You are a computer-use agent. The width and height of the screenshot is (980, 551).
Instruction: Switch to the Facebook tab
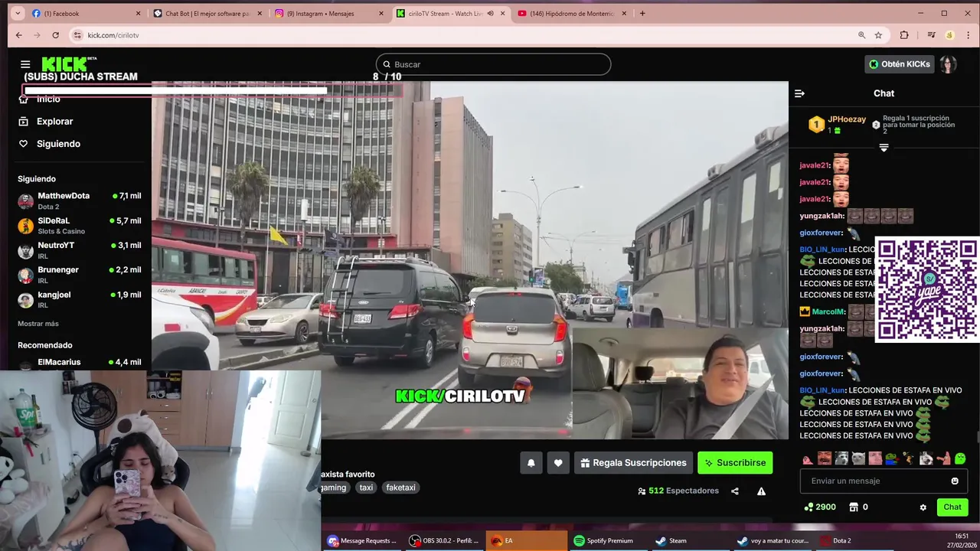[x=85, y=13]
